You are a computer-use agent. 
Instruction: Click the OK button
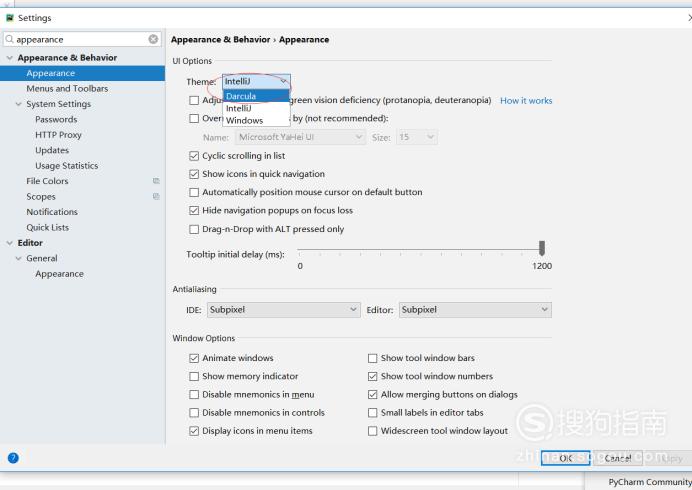(565, 458)
